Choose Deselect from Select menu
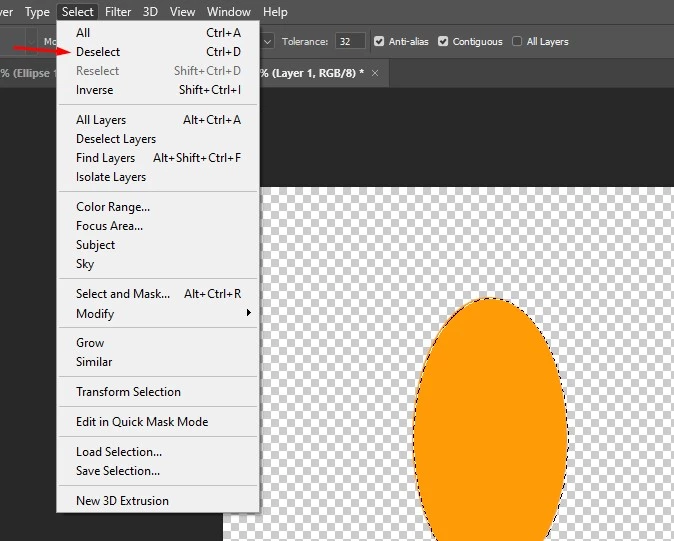Viewport: 674px width, 541px height. click(158, 52)
